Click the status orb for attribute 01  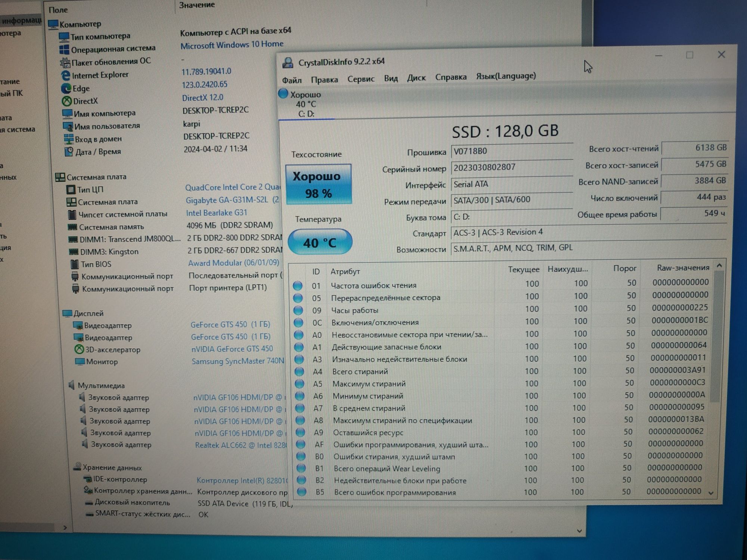click(298, 286)
